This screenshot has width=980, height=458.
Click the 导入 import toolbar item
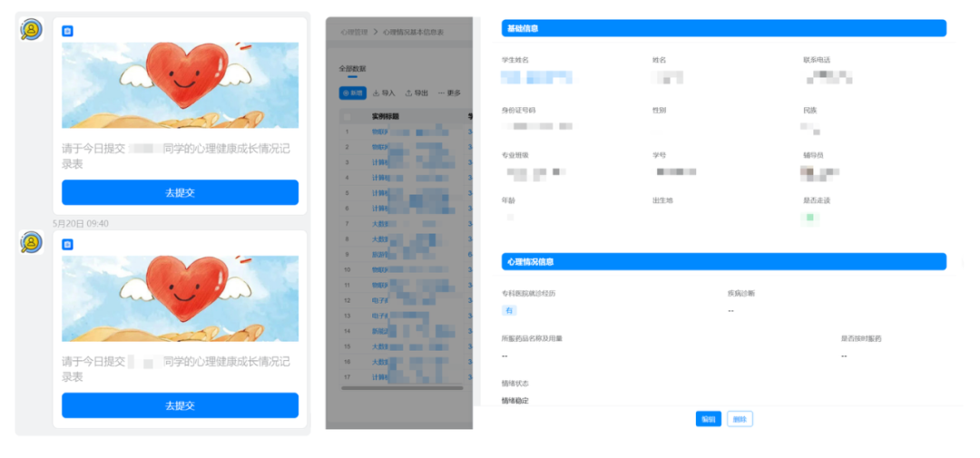pos(384,93)
